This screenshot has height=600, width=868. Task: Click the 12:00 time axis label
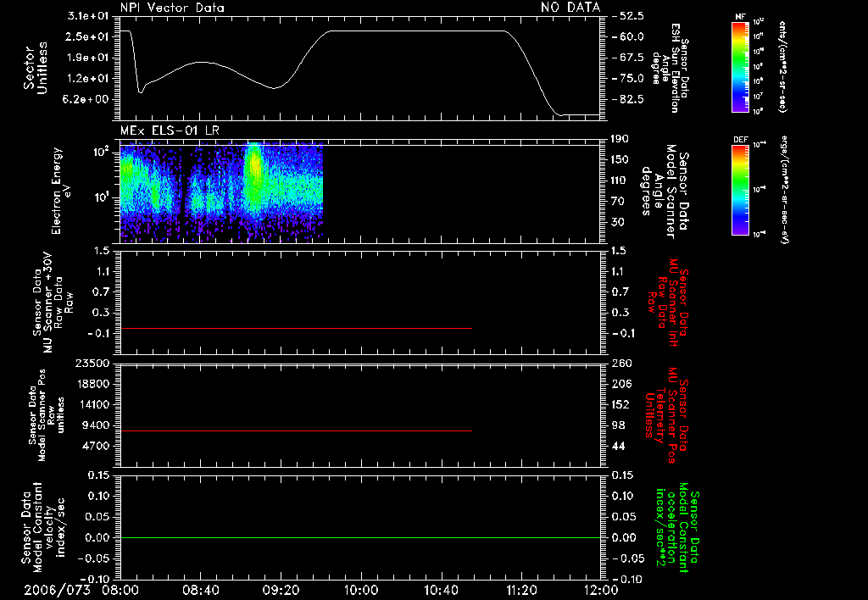coord(601,590)
